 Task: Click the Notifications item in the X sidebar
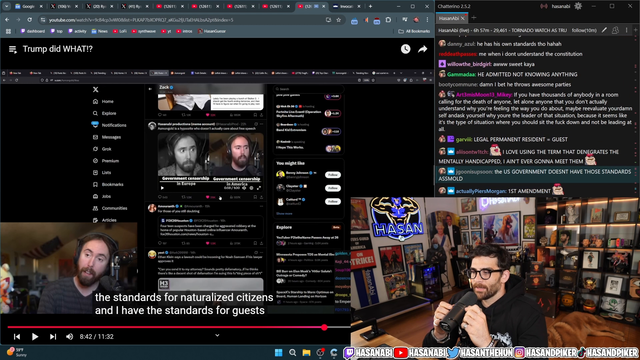coord(109,125)
